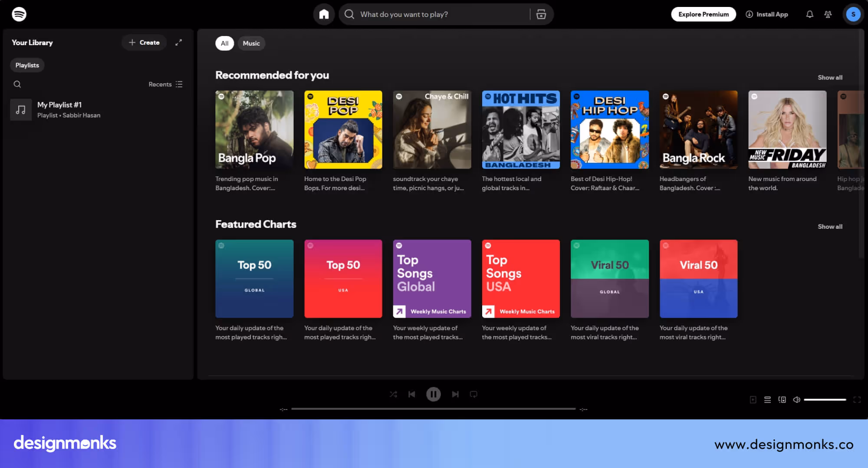The height and width of the screenshot is (468, 868).
Task: Select the All filter chip
Action: (224, 43)
